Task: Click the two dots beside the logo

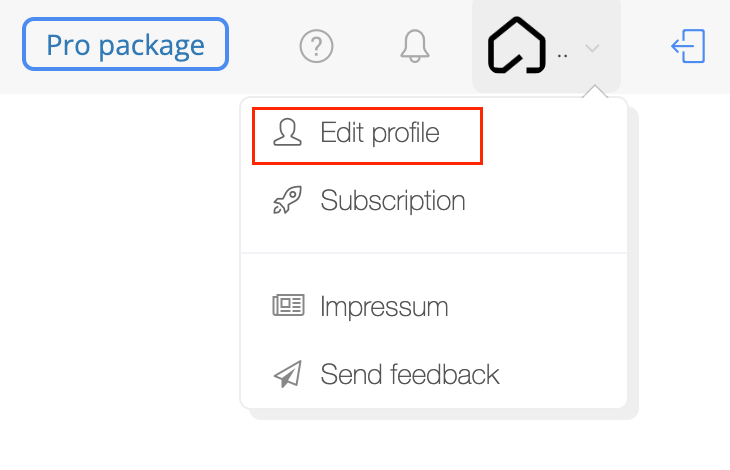Action: coord(562,56)
